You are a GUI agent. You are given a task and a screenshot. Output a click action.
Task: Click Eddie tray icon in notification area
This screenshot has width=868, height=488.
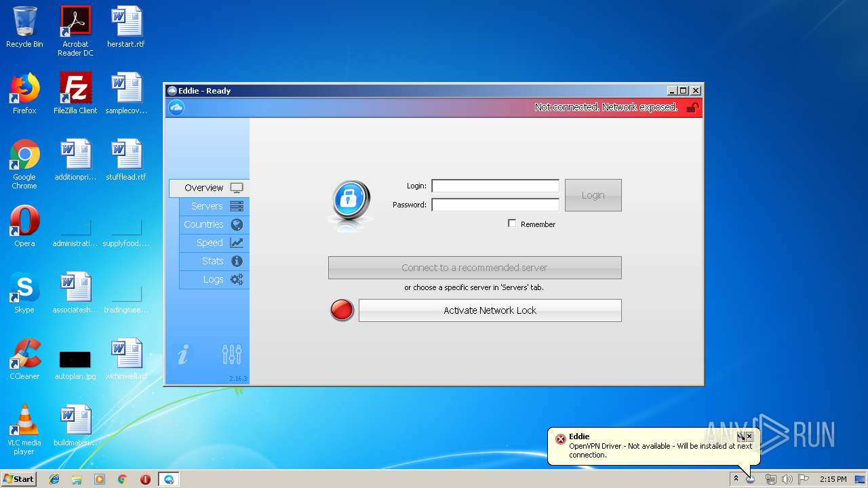(751, 479)
